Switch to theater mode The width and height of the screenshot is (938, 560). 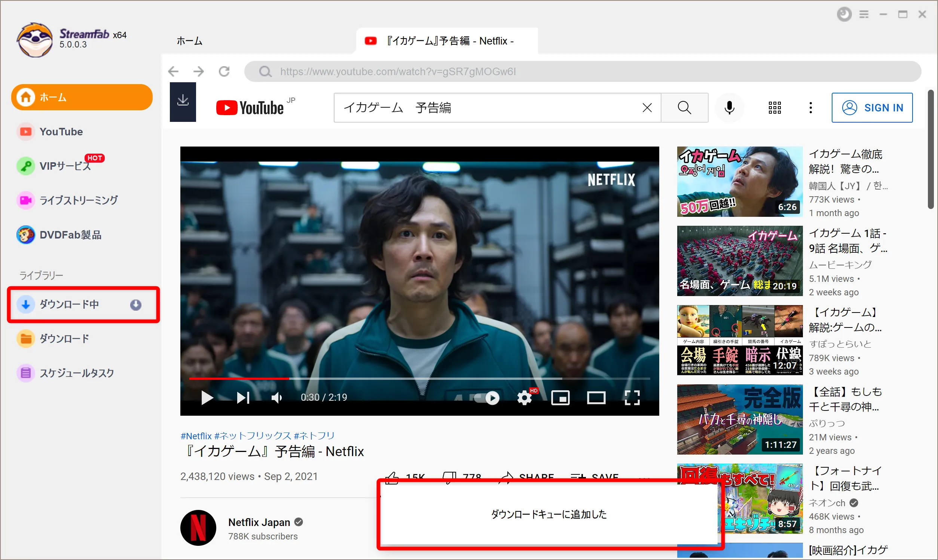[596, 398]
